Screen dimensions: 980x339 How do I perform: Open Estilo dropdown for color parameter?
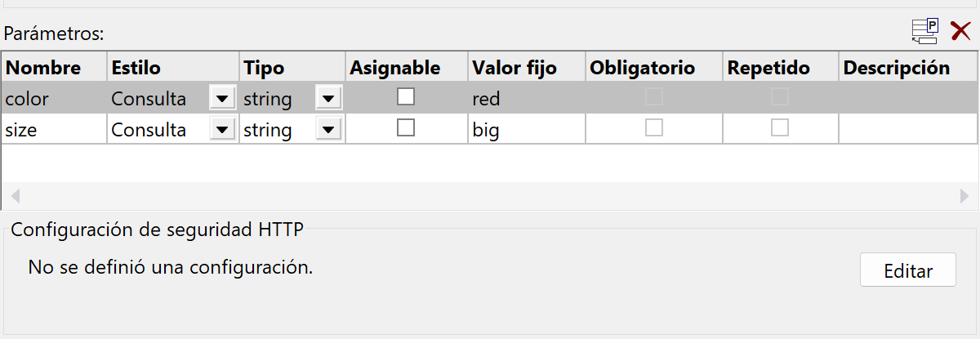pyautogui.click(x=222, y=99)
